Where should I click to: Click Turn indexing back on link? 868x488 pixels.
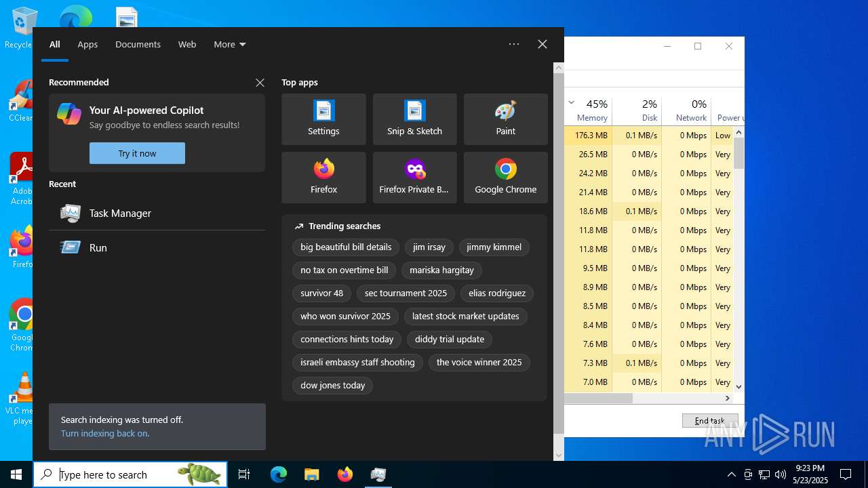(105, 434)
